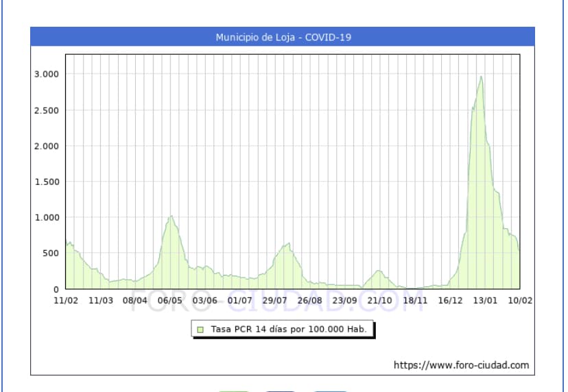
Task: Select the 18/11 x-axis date label
Action: (x=415, y=300)
